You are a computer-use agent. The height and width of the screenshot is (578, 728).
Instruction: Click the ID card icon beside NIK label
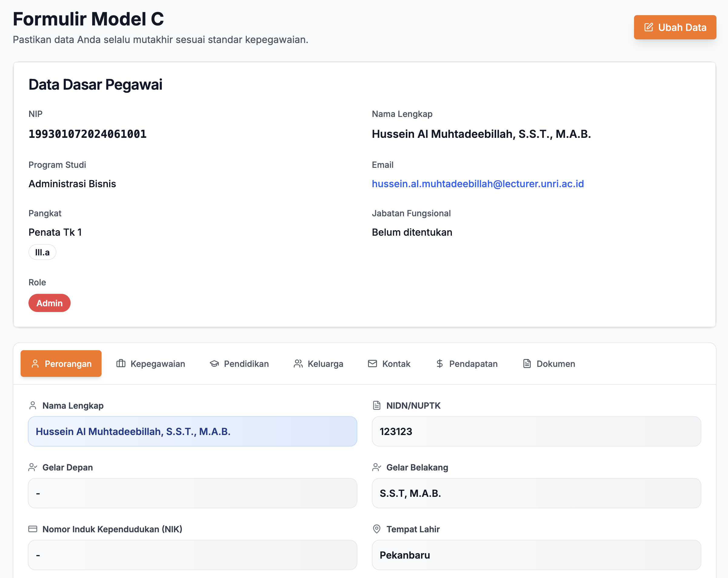[x=33, y=529]
